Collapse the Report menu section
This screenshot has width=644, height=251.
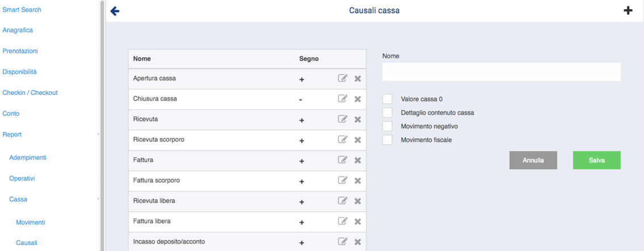point(98,135)
